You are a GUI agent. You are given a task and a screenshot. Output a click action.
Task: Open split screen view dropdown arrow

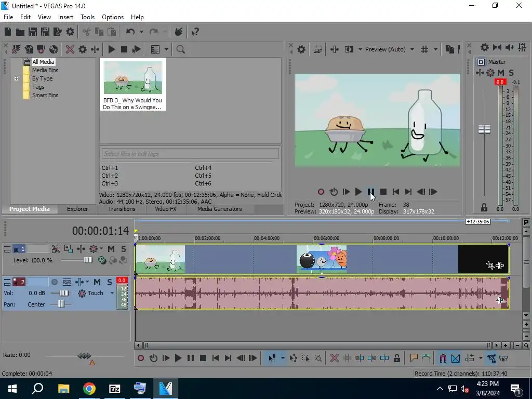pos(360,49)
